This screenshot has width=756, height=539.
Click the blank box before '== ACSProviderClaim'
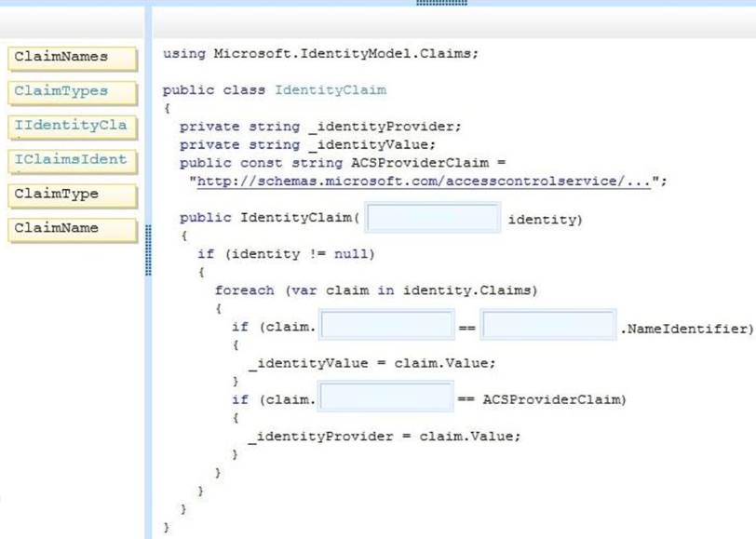[x=385, y=397]
